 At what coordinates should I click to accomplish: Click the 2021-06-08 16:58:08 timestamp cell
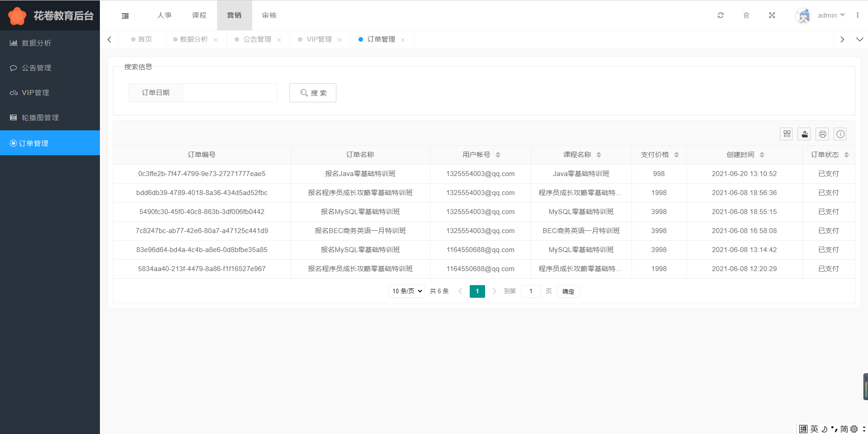[x=744, y=231]
